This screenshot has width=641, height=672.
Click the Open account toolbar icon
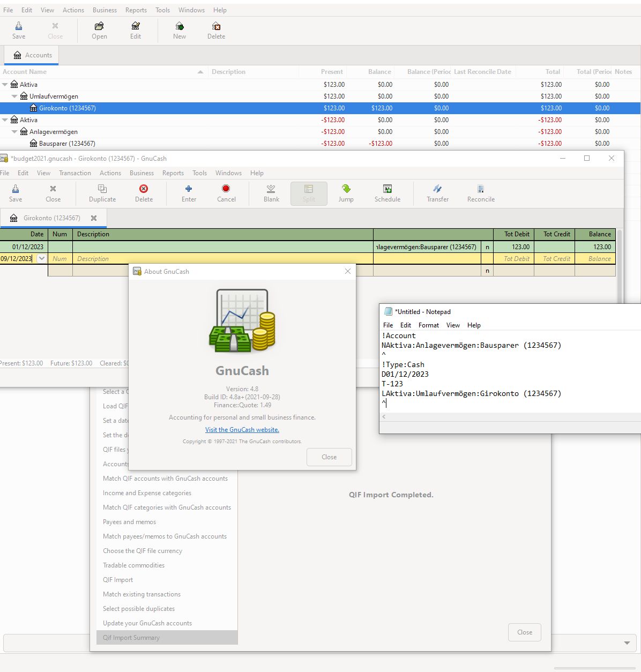point(99,31)
